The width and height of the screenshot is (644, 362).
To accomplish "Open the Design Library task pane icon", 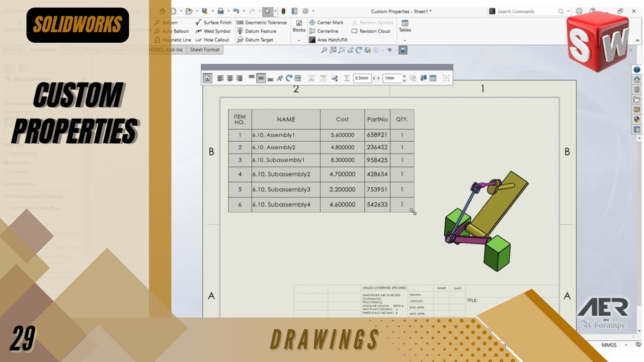I will click(x=637, y=89).
